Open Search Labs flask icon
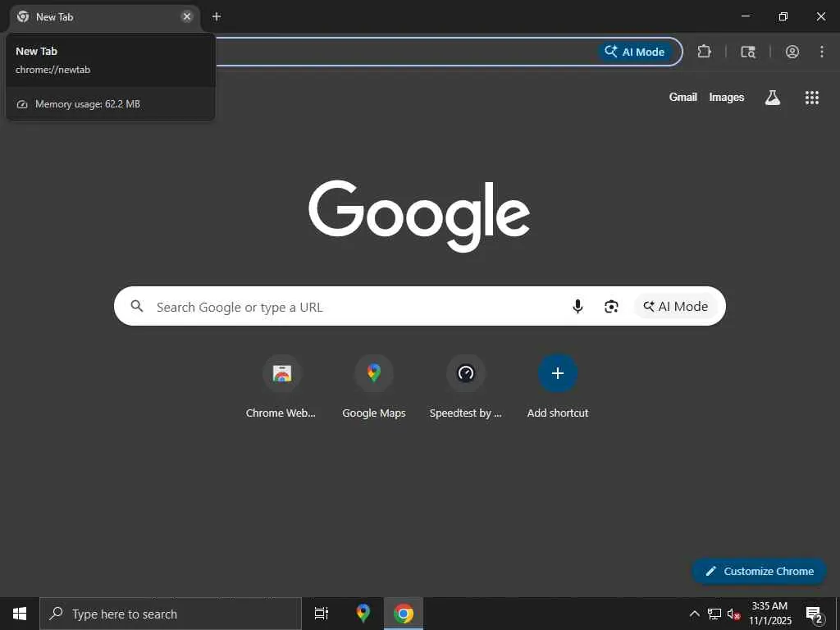Viewport: 840px width, 630px height. [x=773, y=97]
